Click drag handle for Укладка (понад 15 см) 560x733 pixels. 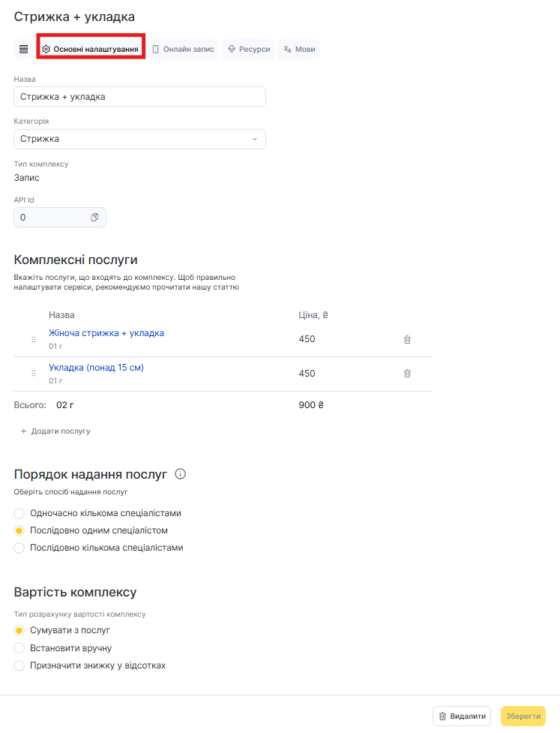pos(34,374)
